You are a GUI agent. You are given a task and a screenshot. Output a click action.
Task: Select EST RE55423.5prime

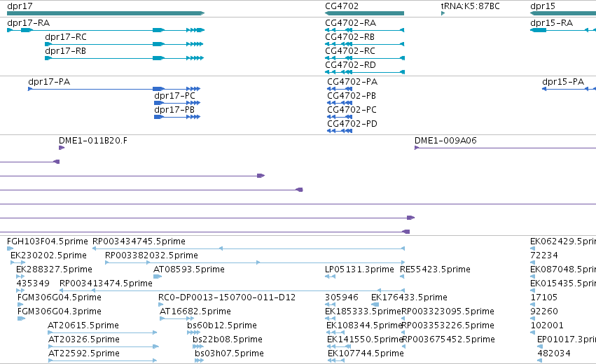click(402, 276)
